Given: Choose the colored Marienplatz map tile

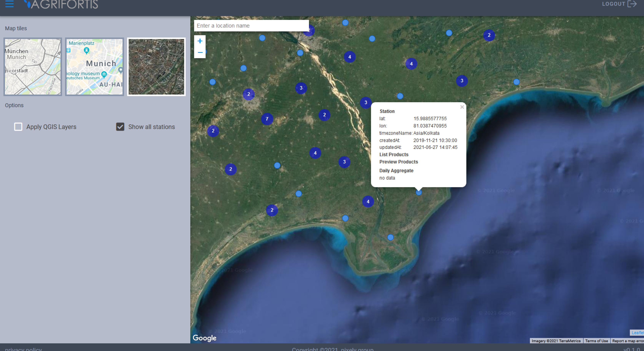Looking at the screenshot, I should [x=94, y=67].
